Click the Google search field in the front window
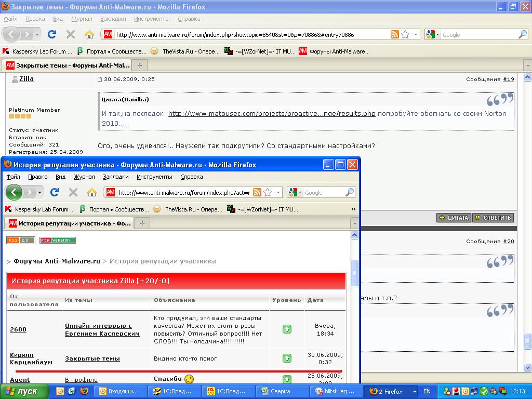Image resolution: width=532 pixels, height=399 pixels. [x=324, y=192]
